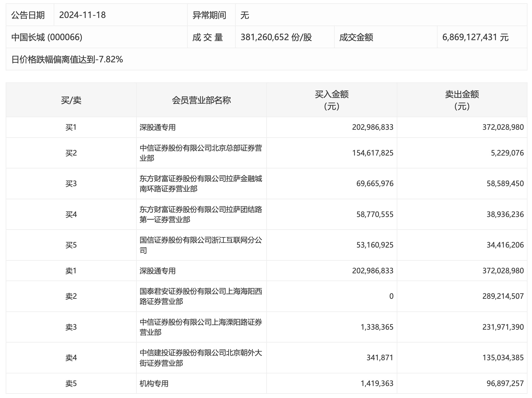The height and width of the screenshot is (398, 532).
Task: Select the 买4 row label
Action: point(71,215)
